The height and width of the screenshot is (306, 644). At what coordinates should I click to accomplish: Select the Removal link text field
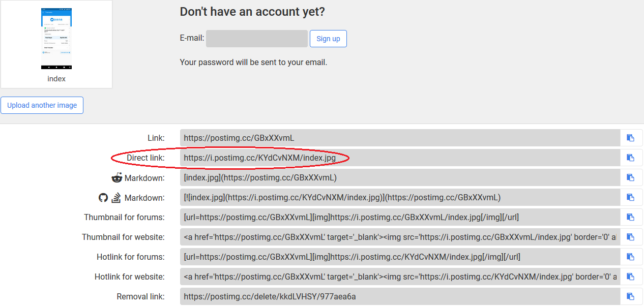400,296
